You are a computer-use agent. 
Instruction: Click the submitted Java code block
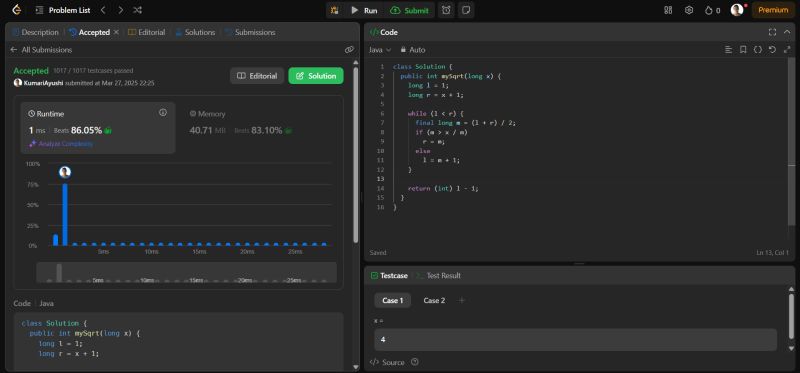pyautogui.click(x=179, y=341)
